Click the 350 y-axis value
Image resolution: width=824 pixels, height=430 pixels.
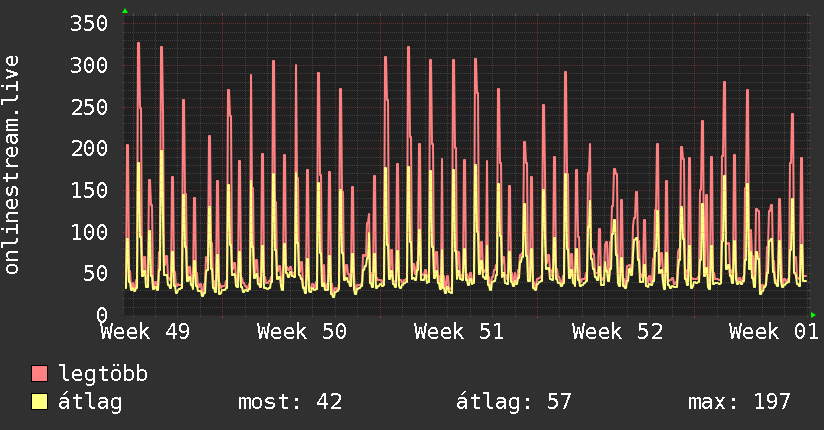point(89,24)
